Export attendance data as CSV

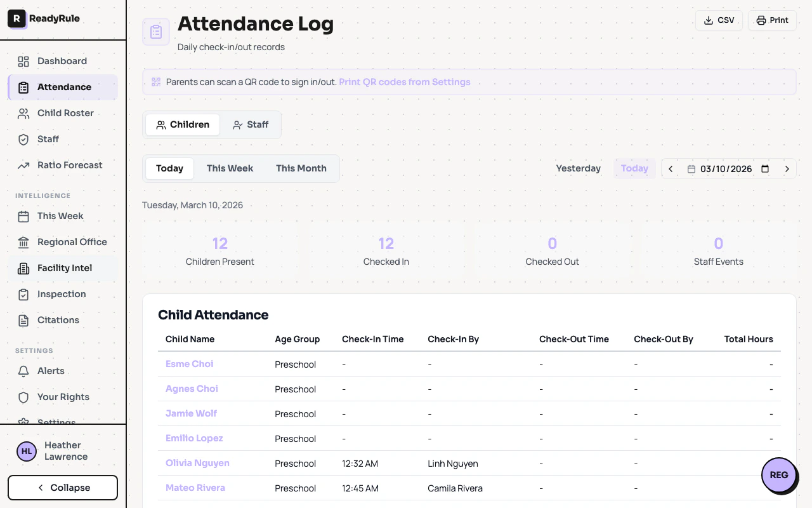(719, 20)
